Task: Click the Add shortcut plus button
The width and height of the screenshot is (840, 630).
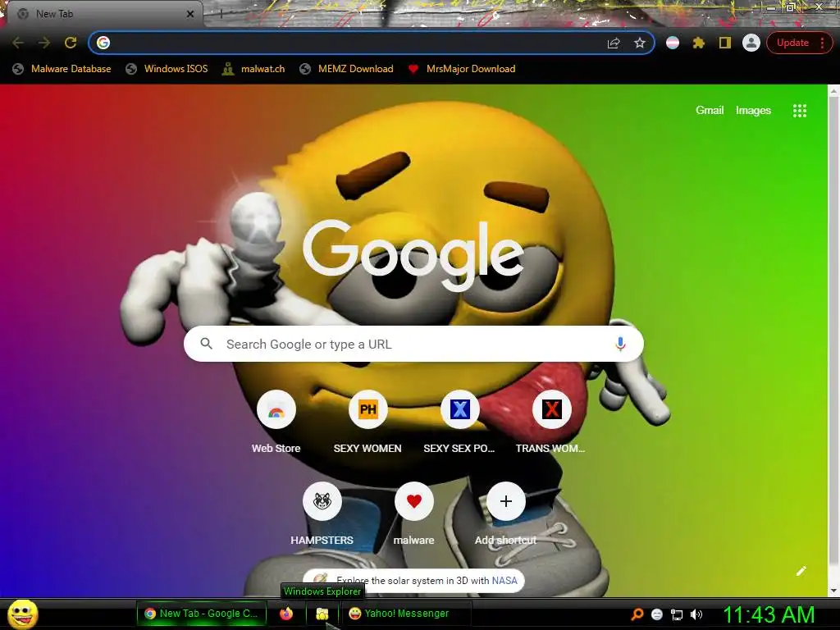Action: tap(505, 501)
